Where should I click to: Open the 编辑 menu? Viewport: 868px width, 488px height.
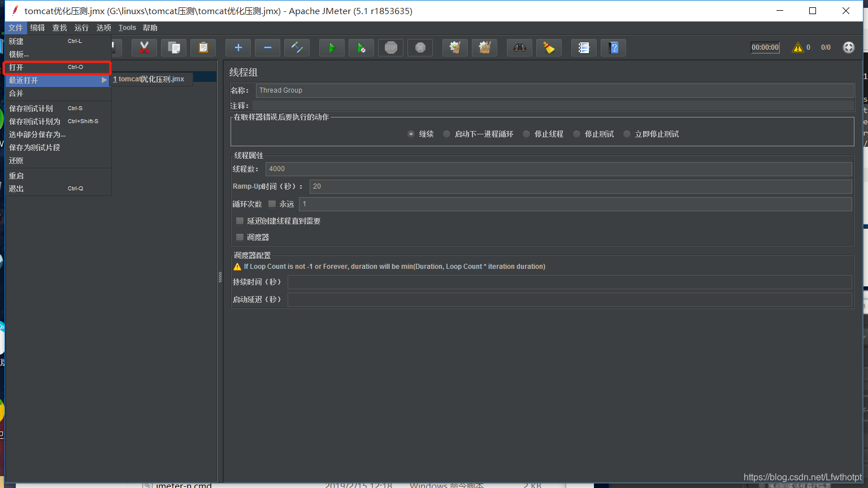[38, 28]
